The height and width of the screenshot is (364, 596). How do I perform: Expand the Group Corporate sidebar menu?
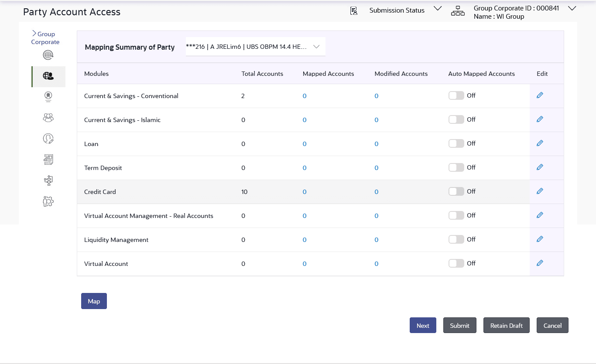pos(45,38)
